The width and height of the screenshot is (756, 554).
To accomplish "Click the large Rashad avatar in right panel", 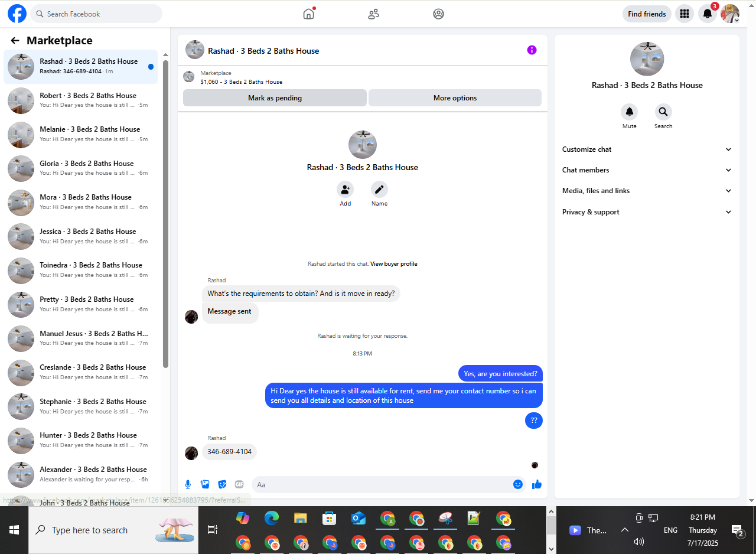I will (x=647, y=59).
